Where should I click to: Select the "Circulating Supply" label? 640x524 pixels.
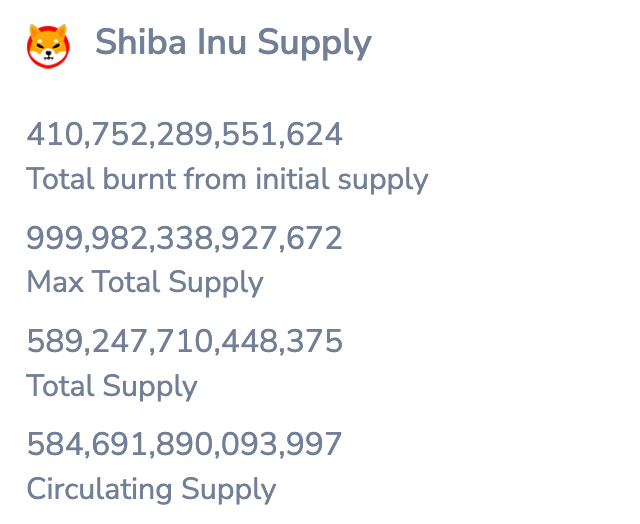[151, 490]
